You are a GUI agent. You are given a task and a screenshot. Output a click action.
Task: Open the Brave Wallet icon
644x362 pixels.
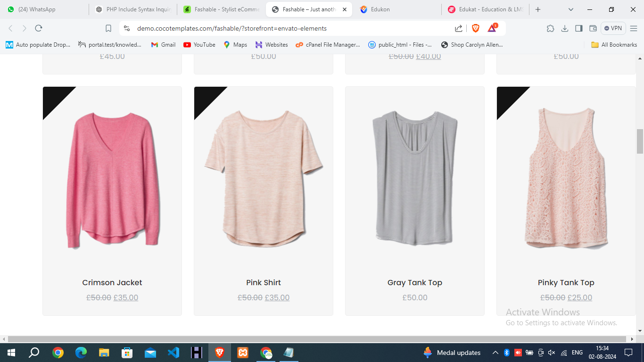(x=593, y=28)
